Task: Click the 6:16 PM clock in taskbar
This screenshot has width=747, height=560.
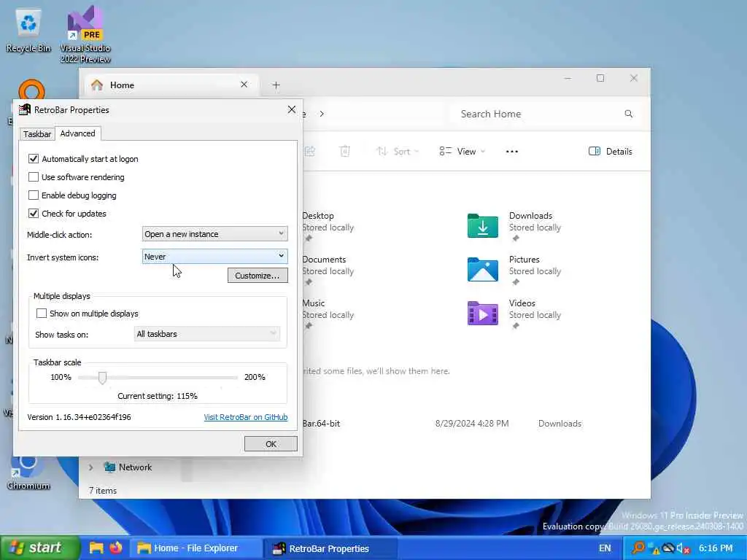Action: tap(716, 548)
